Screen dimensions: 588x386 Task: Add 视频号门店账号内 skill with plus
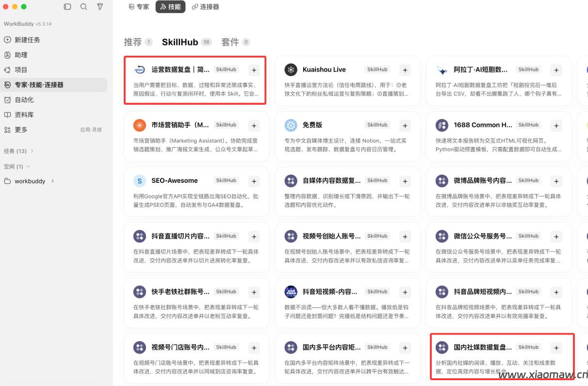[254, 348]
